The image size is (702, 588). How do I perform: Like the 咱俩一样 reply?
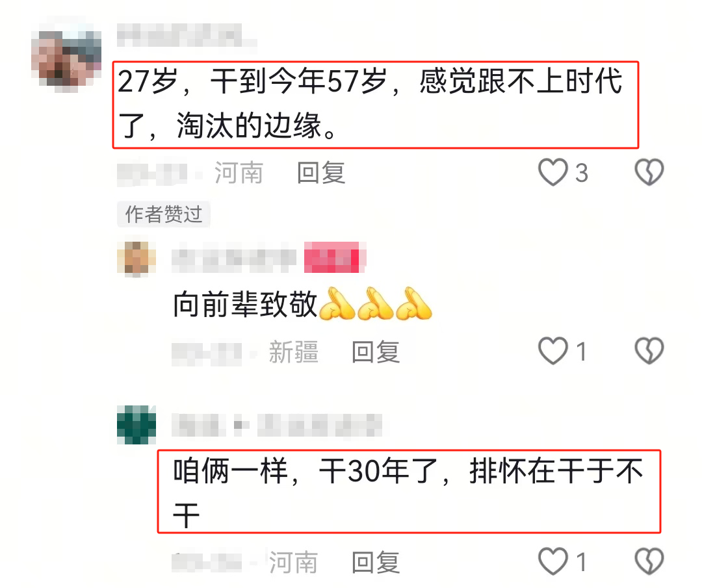click(x=553, y=561)
